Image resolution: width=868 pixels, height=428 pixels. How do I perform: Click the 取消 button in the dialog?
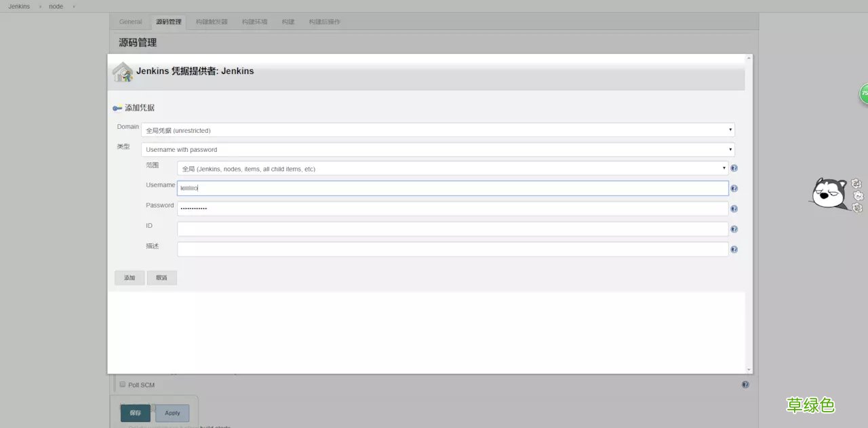coord(161,277)
